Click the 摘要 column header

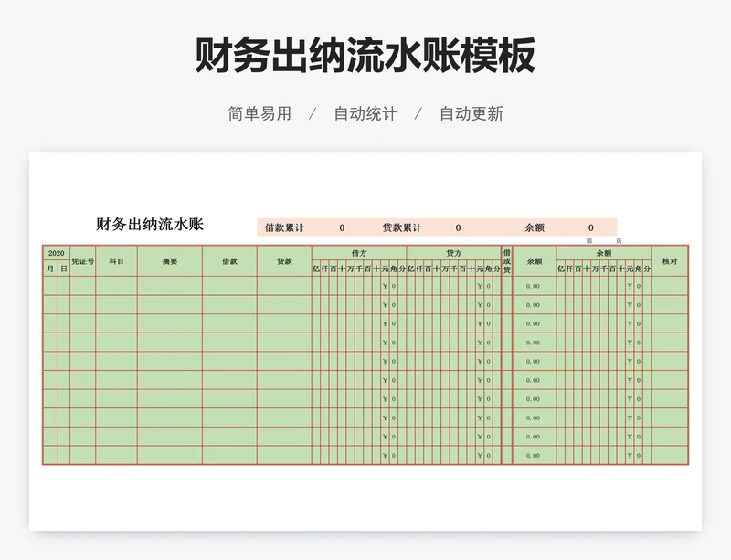pos(170,261)
